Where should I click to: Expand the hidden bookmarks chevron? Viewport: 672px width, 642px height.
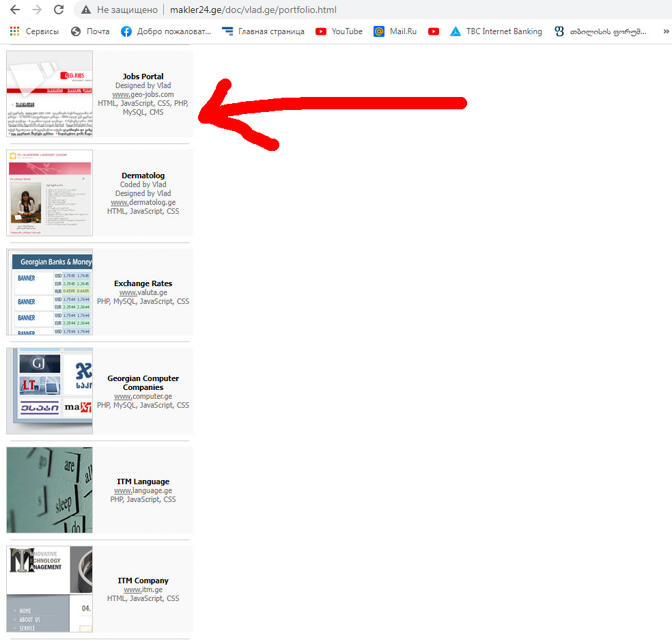coord(666,31)
